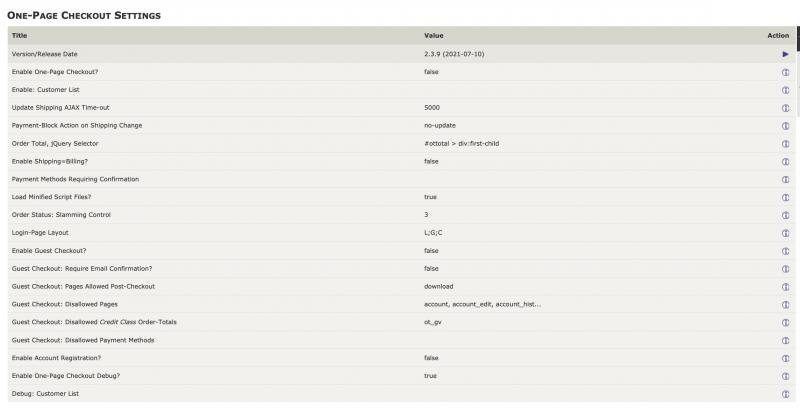Click info icon for Order Total, jQuery Selector
Image resolution: width=800 pixels, height=415 pixels.
pos(785,143)
